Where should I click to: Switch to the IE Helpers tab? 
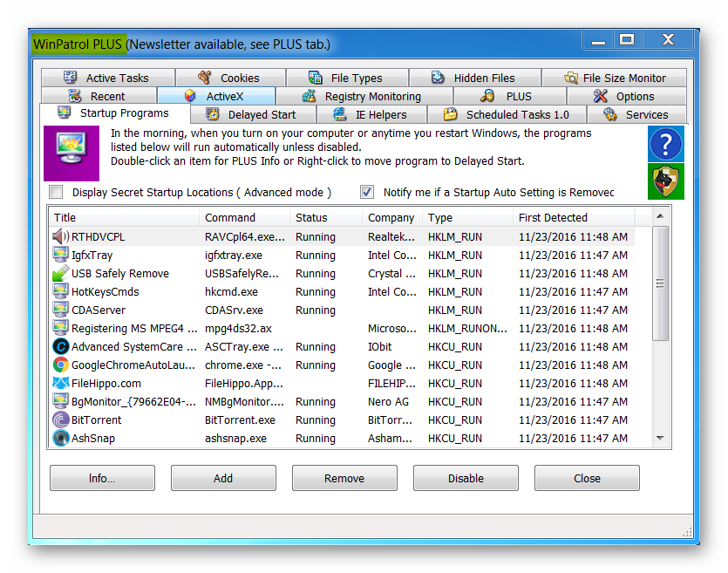(x=371, y=114)
